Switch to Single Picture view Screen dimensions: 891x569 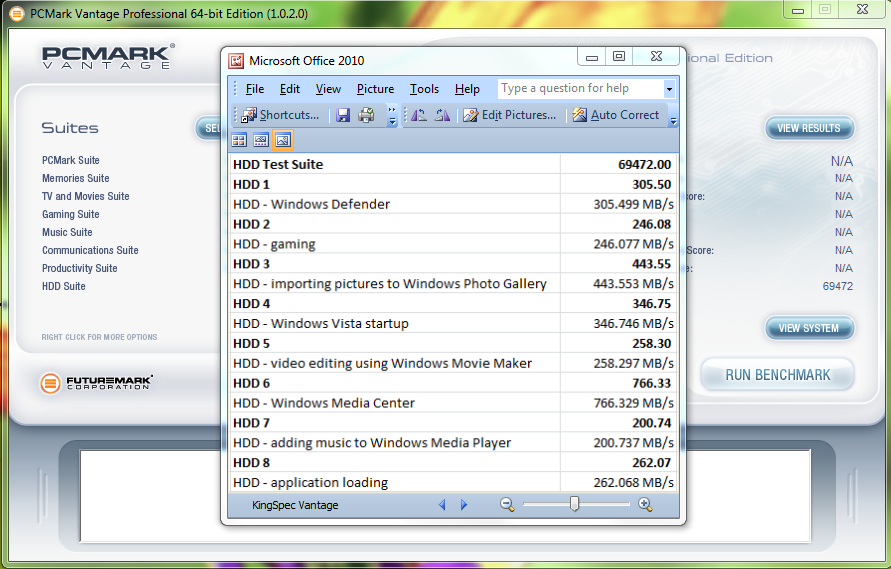pyautogui.click(x=282, y=140)
